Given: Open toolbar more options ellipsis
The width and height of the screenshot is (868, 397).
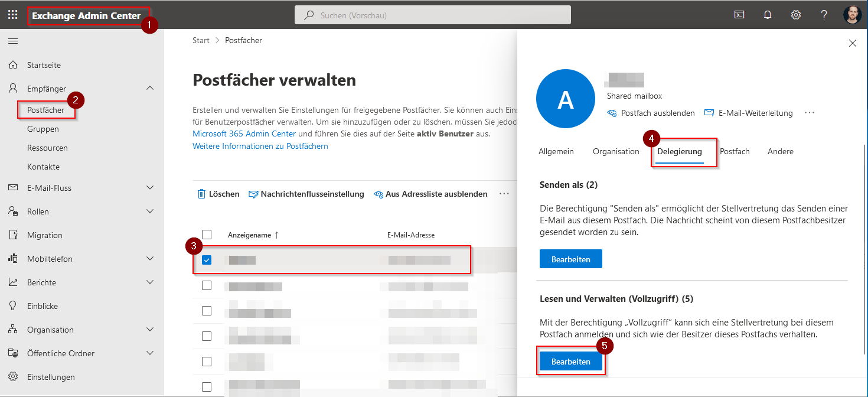Looking at the screenshot, I should coord(504,193).
